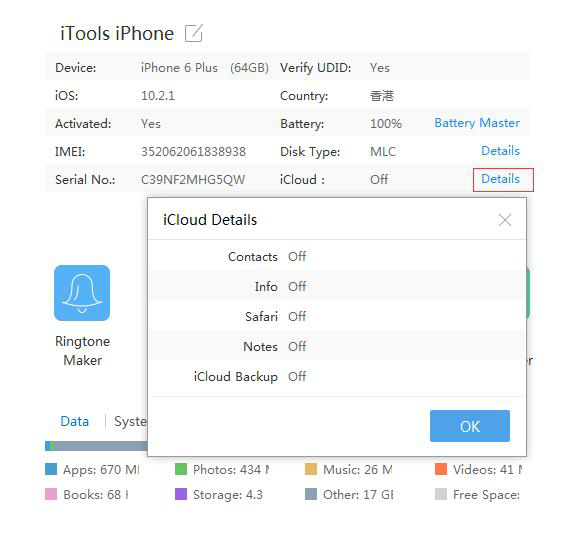Switch to the Data tab
565x541 pixels.
pyautogui.click(x=75, y=421)
